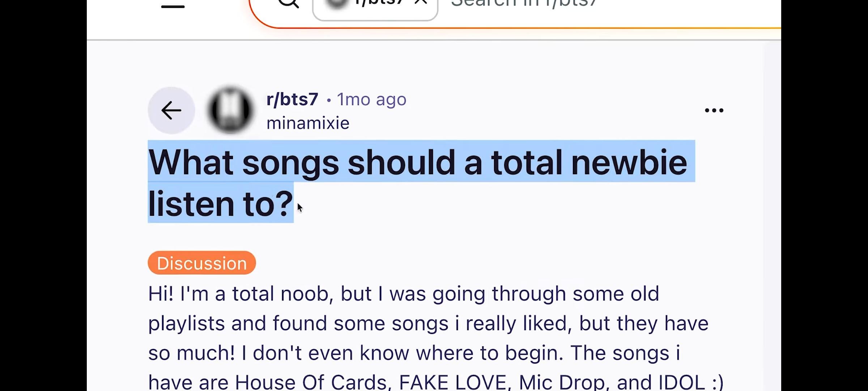Open the hamburger navigation menu

tap(173, 6)
